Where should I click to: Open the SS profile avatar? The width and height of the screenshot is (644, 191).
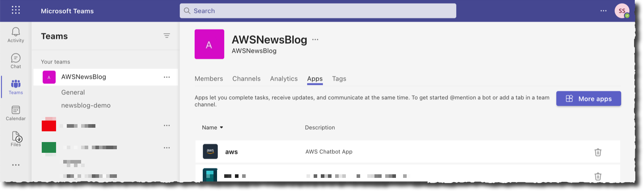click(622, 11)
